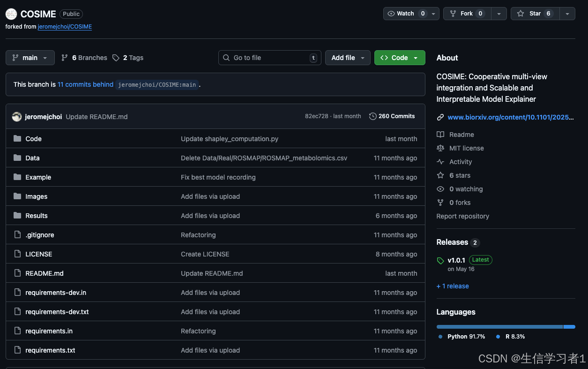Open the Add file dropdown

click(348, 58)
